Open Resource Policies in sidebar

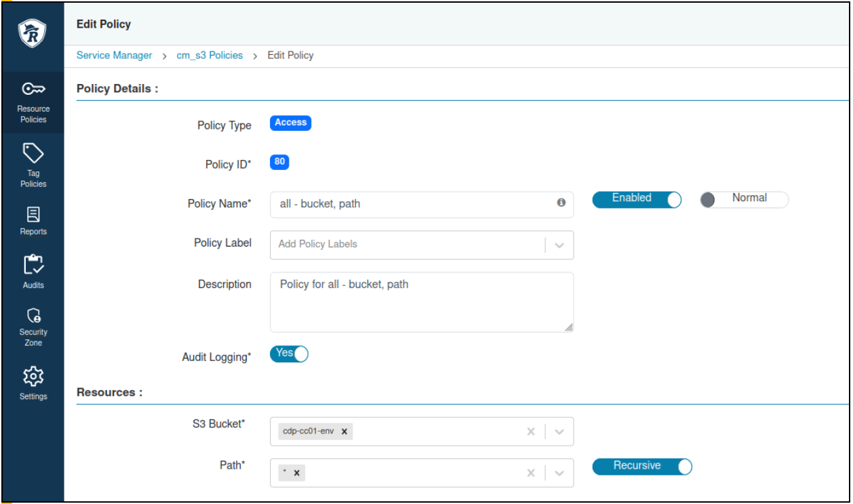click(x=33, y=102)
